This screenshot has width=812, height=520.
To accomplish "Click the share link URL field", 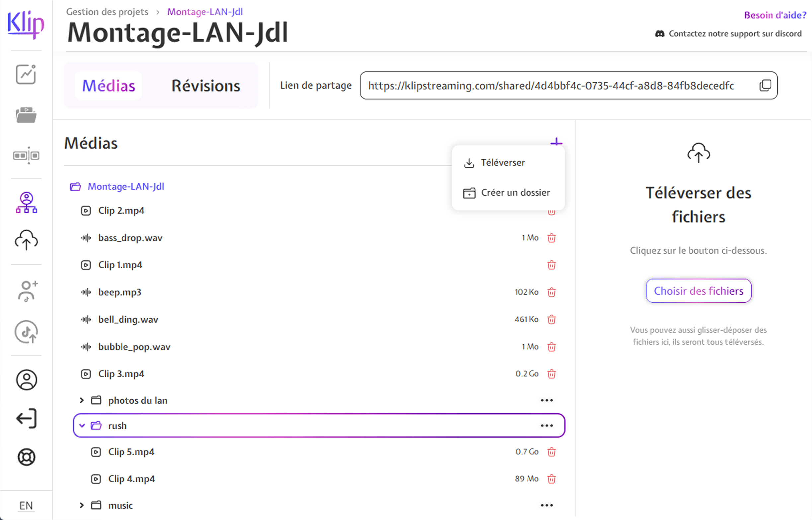I will point(550,86).
